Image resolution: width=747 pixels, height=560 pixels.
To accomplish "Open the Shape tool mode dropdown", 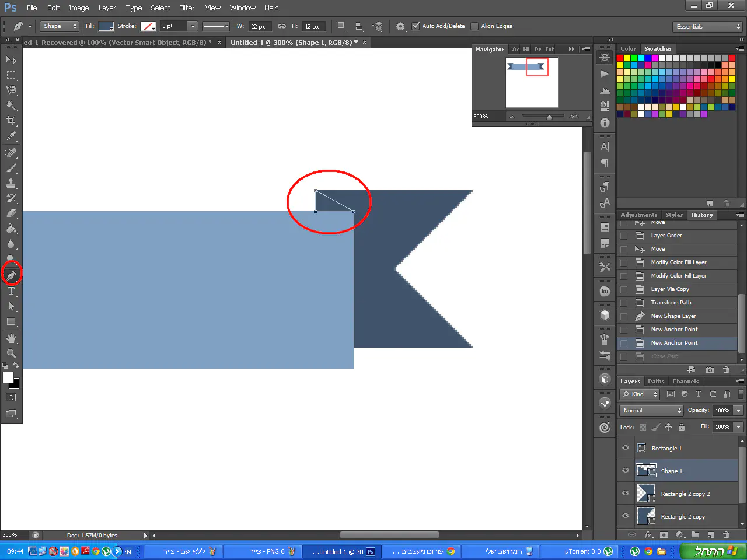I will (x=59, y=26).
